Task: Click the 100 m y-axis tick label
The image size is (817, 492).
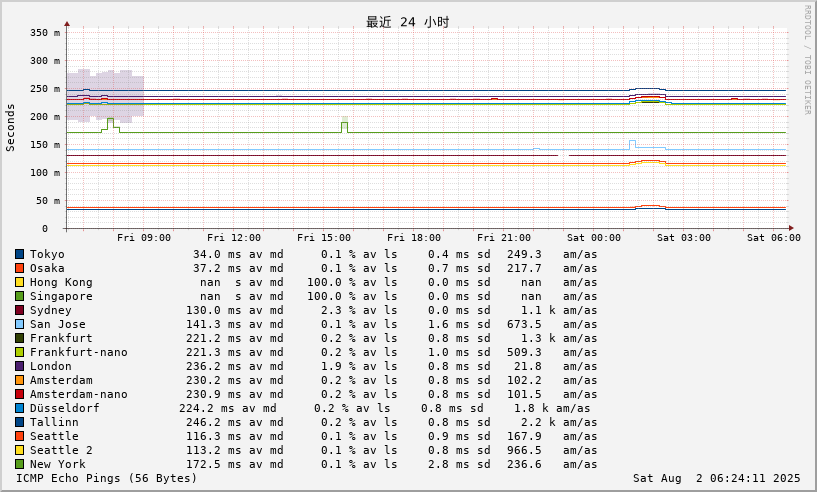Action: tap(45, 173)
